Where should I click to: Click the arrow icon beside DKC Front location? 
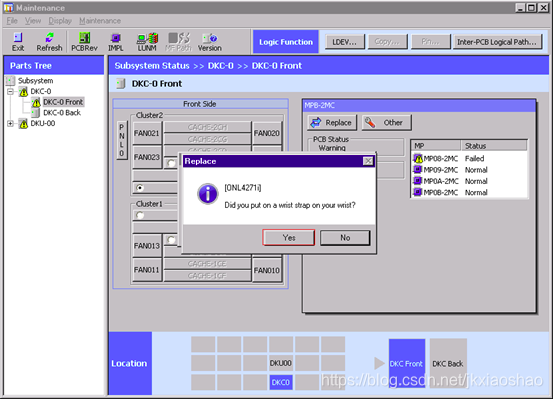pos(379,363)
